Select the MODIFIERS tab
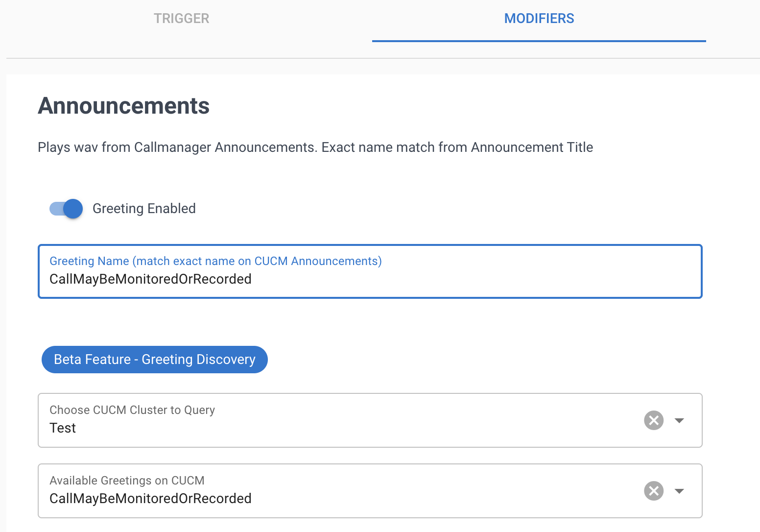The width and height of the screenshot is (760, 532). (x=539, y=18)
